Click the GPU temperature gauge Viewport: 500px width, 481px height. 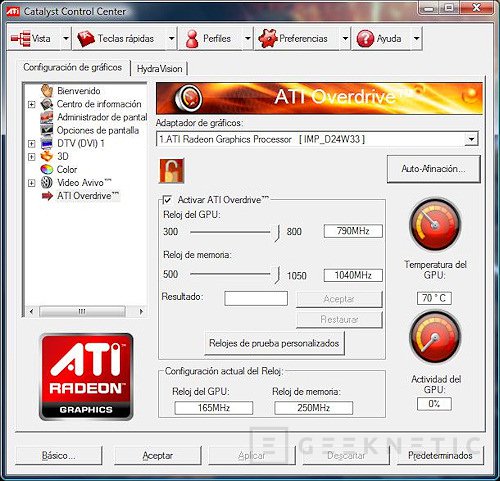click(x=435, y=224)
